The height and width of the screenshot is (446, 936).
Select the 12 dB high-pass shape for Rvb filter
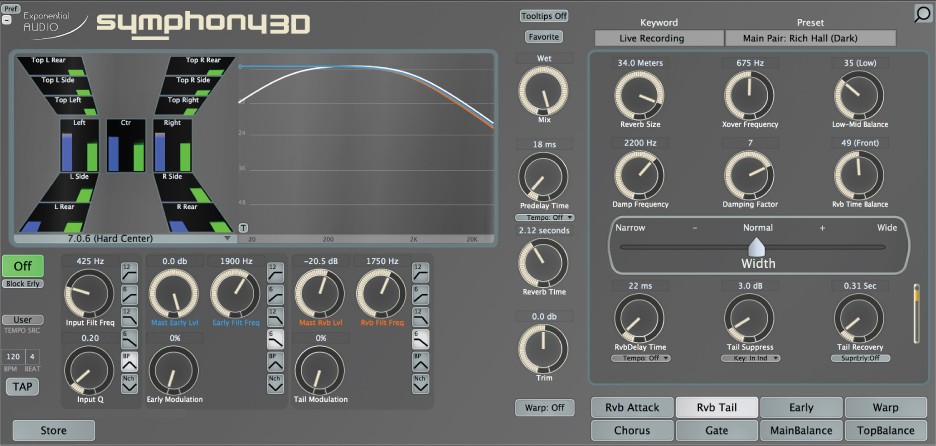(420, 272)
